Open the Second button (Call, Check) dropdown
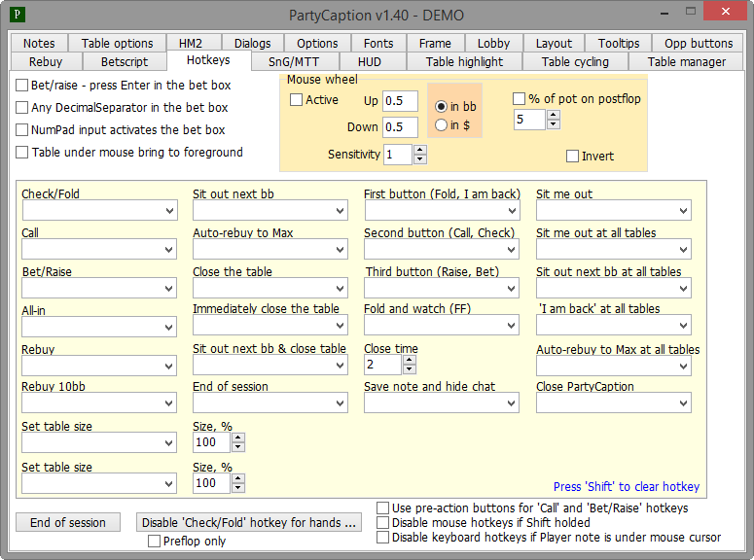754x560 pixels. click(x=442, y=250)
